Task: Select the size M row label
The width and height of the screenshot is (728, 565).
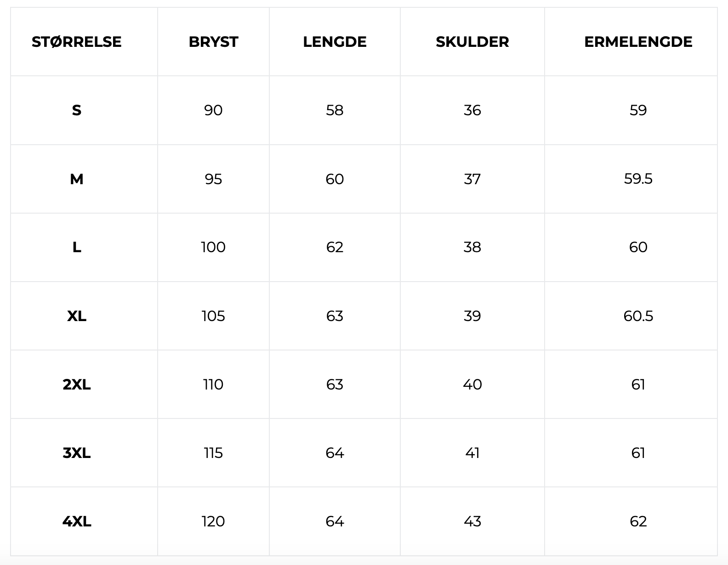Action: tap(76, 179)
